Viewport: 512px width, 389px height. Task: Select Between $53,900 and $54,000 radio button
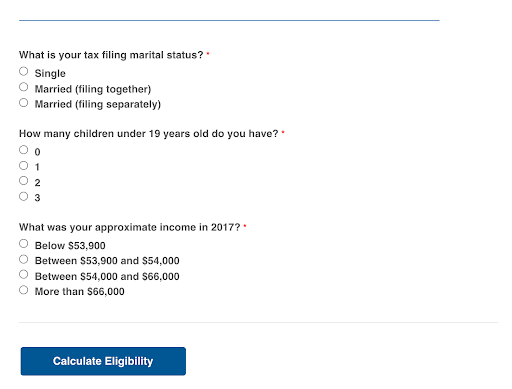tap(23, 259)
